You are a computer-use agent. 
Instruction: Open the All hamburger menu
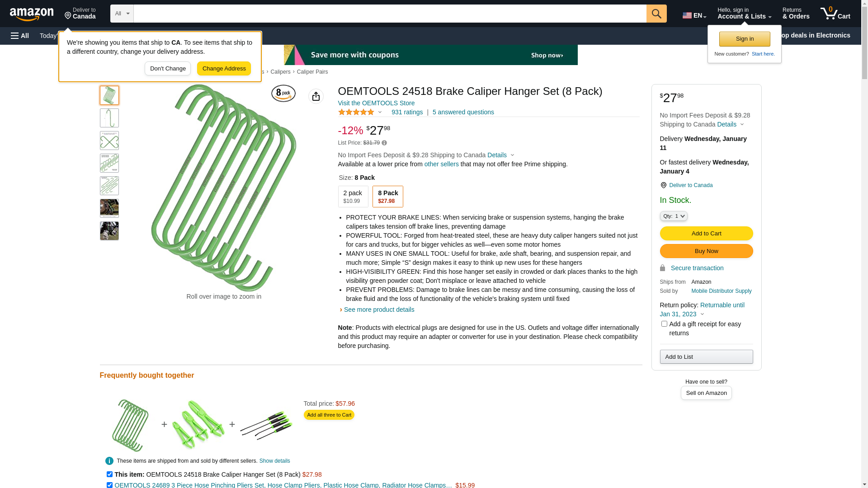point(20,36)
